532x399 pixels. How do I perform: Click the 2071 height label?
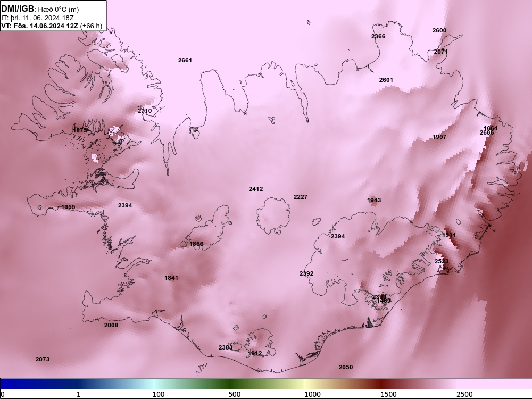tap(440, 52)
